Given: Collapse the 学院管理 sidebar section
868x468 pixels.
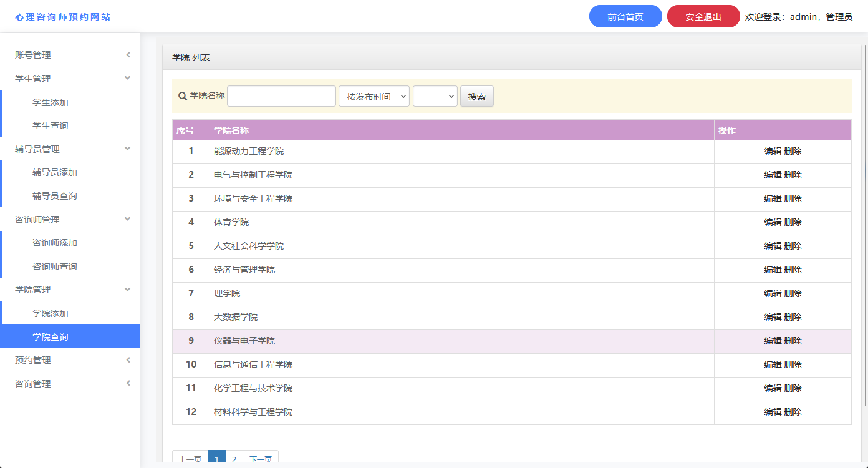Looking at the screenshot, I should coord(70,290).
